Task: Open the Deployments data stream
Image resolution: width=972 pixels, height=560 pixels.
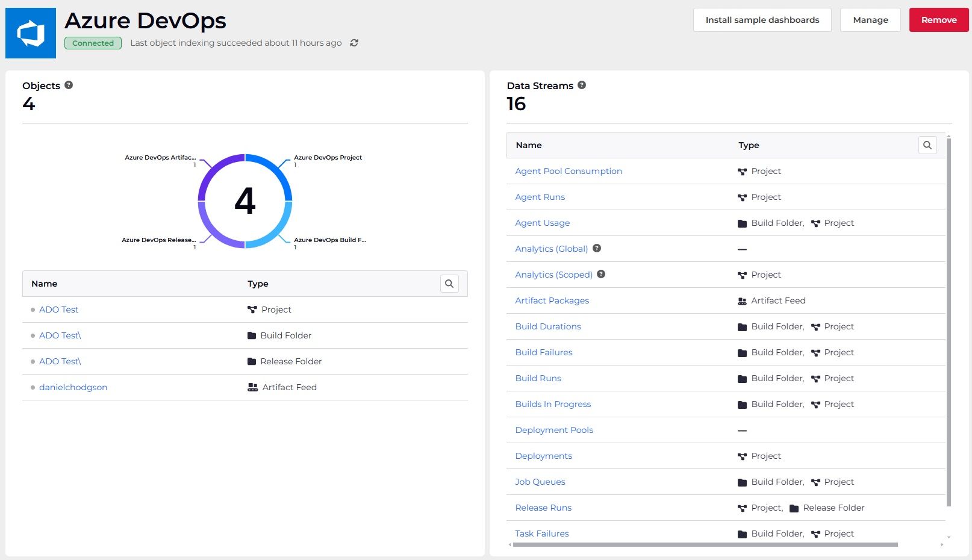Action: pyautogui.click(x=543, y=456)
